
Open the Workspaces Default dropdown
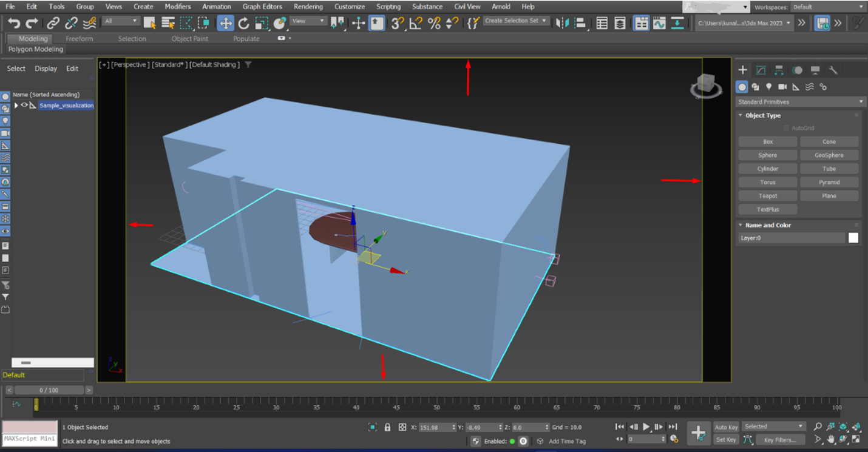828,7
